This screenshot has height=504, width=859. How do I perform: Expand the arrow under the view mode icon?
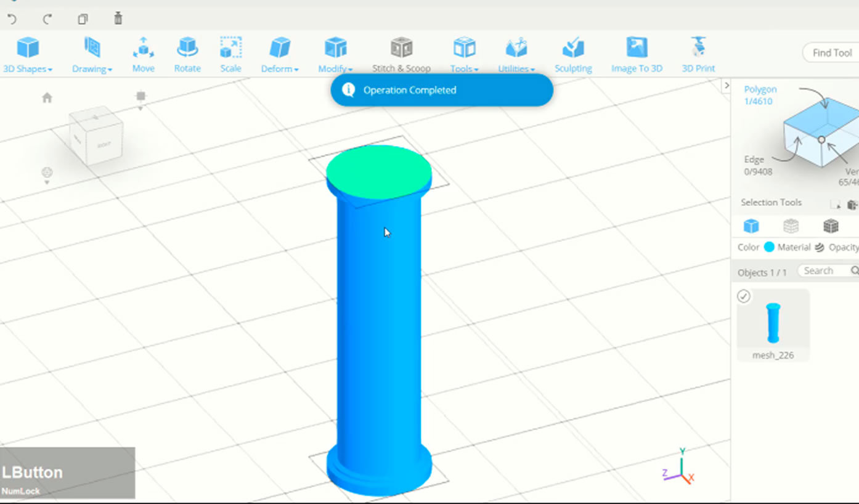point(140,108)
